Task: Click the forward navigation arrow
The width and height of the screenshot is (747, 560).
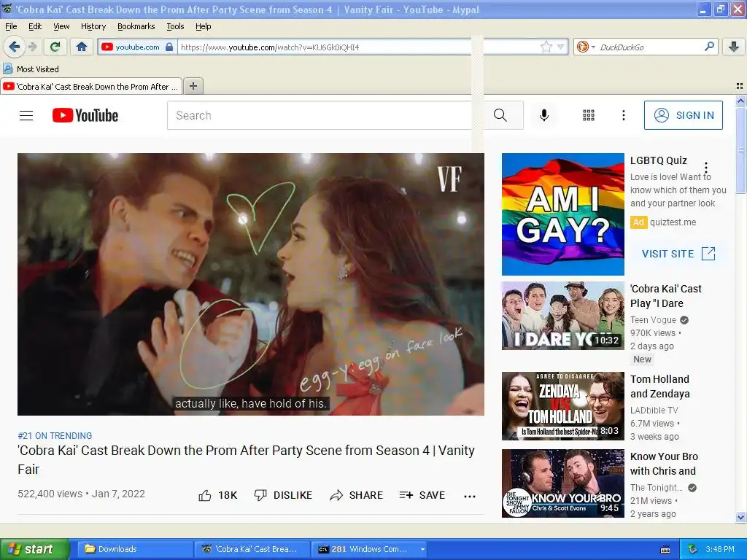Action: point(33,47)
